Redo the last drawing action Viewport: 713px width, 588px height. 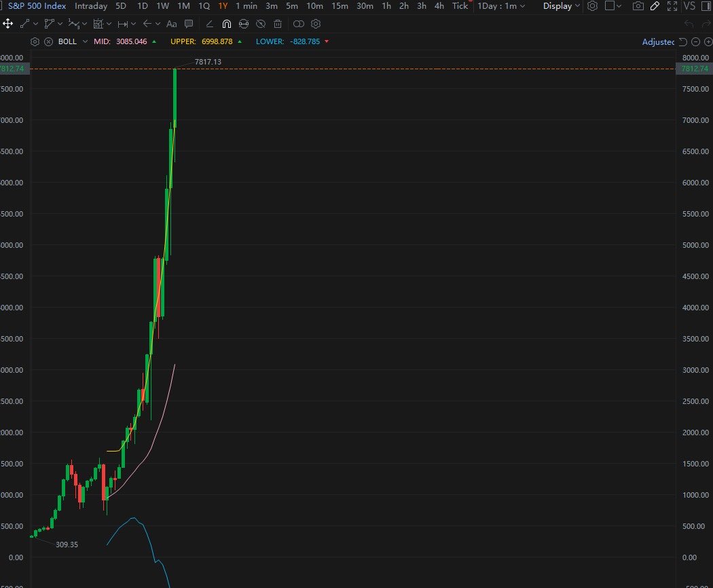click(x=706, y=24)
